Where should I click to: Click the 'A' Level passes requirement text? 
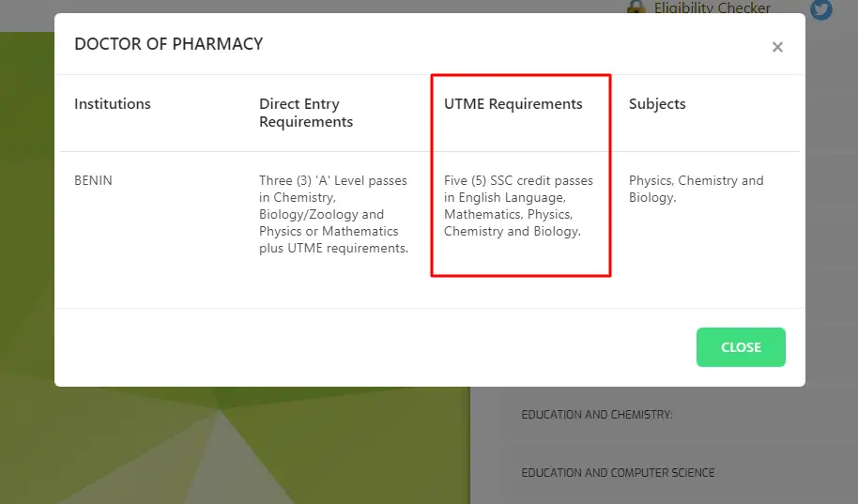333,214
